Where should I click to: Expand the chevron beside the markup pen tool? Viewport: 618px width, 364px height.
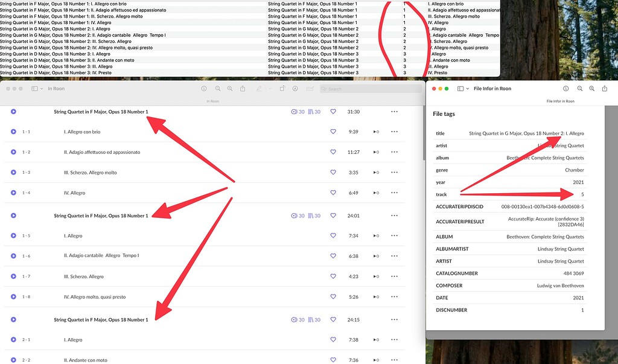(269, 89)
